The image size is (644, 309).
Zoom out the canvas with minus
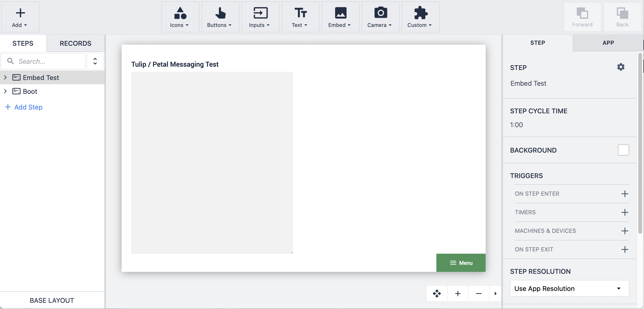point(479,293)
